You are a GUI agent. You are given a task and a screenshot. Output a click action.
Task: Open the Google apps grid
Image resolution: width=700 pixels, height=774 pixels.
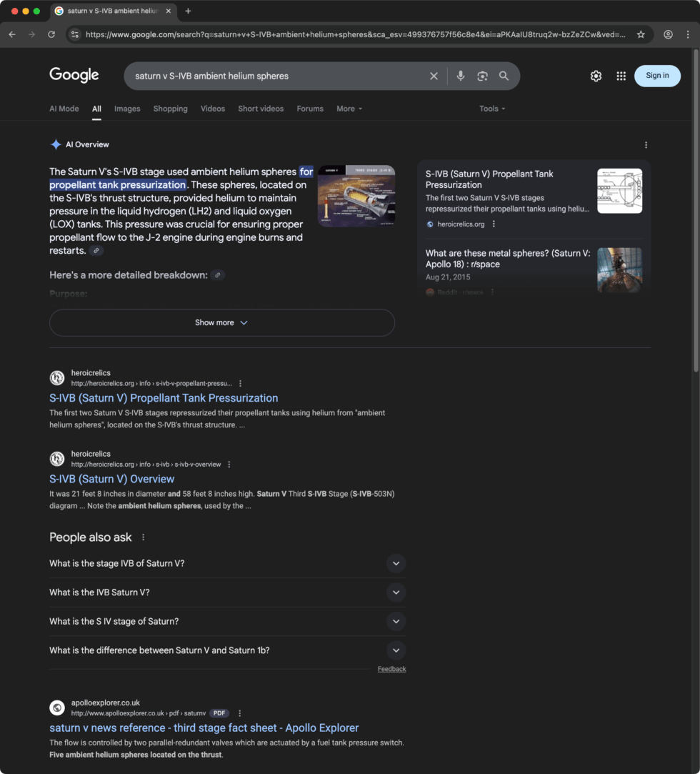[621, 76]
